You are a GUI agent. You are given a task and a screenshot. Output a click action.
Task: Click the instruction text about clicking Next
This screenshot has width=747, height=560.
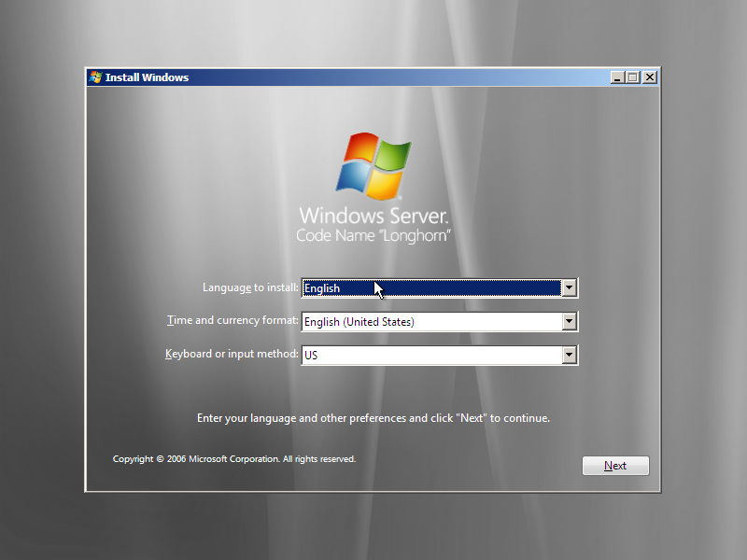[x=377, y=418]
